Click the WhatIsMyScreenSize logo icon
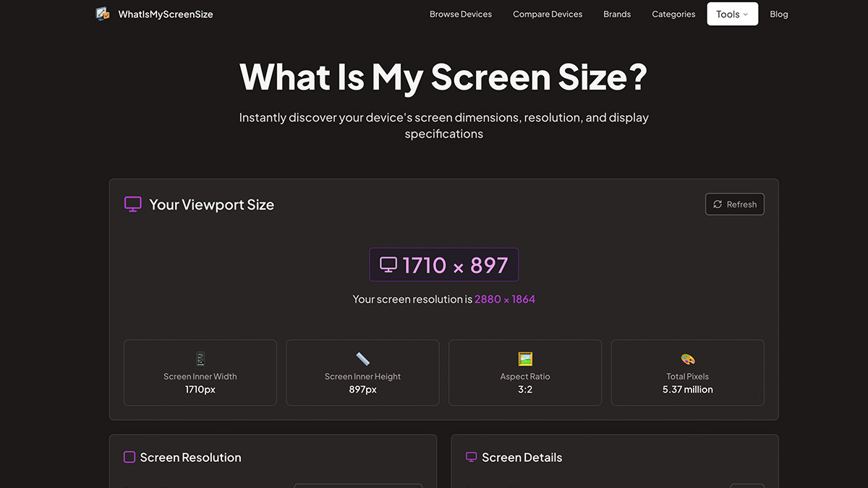This screenshot has width=868, height=488. 103,14
